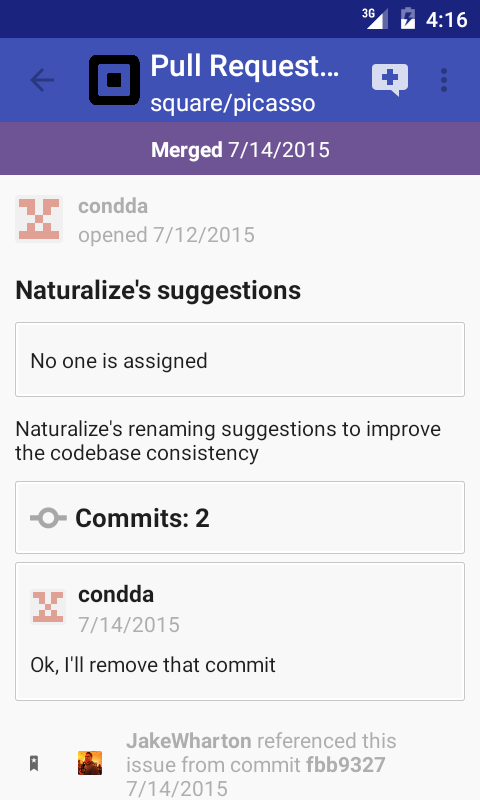
Task: Open the commit icon beside Commits: 2
Action: pos(48,518)
